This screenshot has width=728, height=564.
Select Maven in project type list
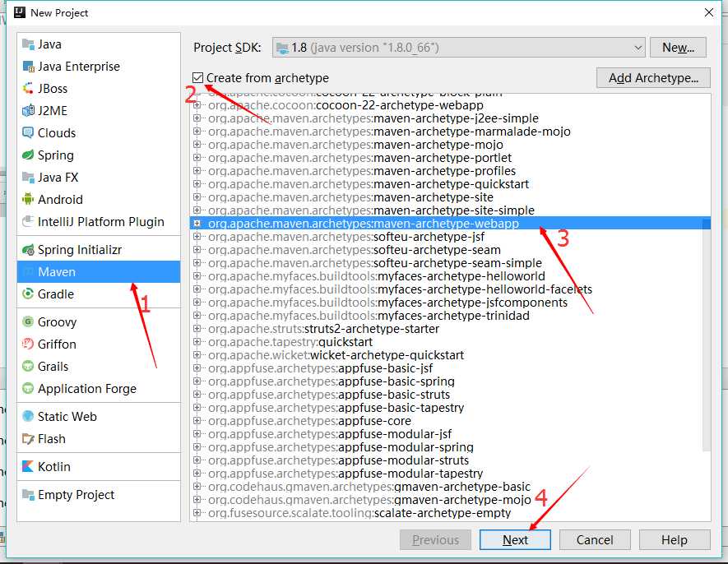click(x=99, y=272)
